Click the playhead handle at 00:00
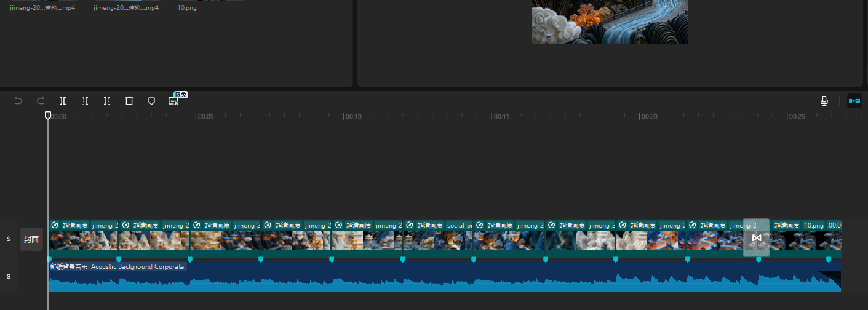 coord(48,115)
